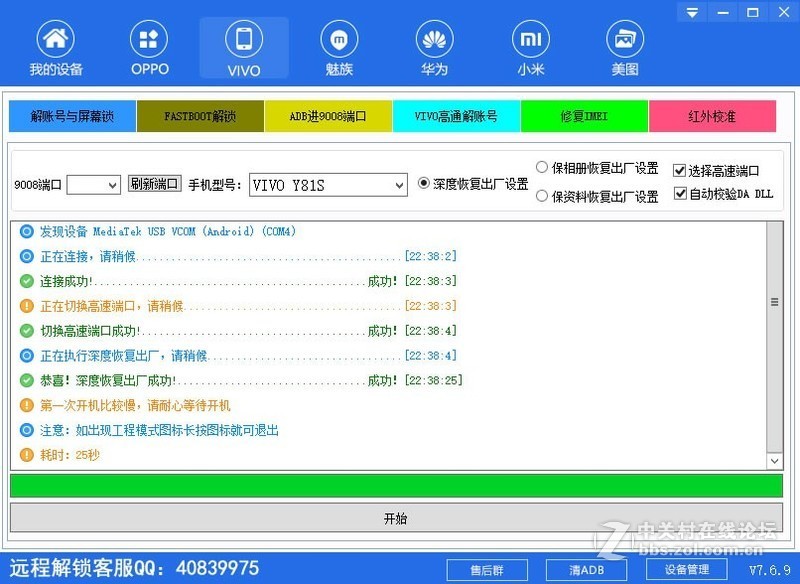Viewport: 800px width, 584px height.
Task: Switch to the FASTBOOT解锁 tab
Action: tap(200, 116)
